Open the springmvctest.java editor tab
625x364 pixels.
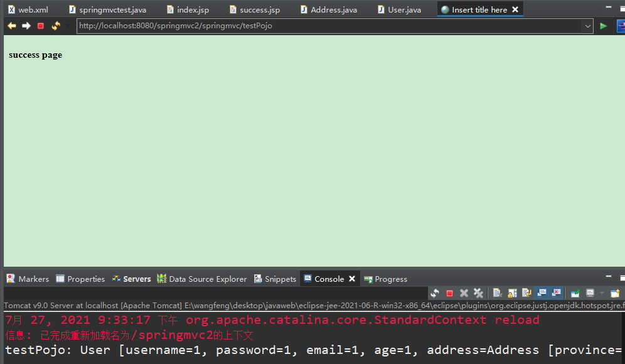click(107, 9)
